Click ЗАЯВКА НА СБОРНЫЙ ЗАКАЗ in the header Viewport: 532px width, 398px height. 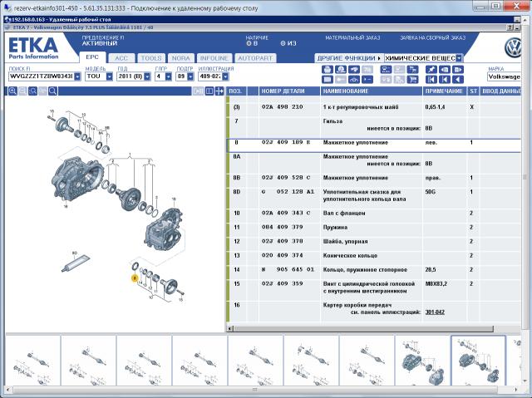432,38
